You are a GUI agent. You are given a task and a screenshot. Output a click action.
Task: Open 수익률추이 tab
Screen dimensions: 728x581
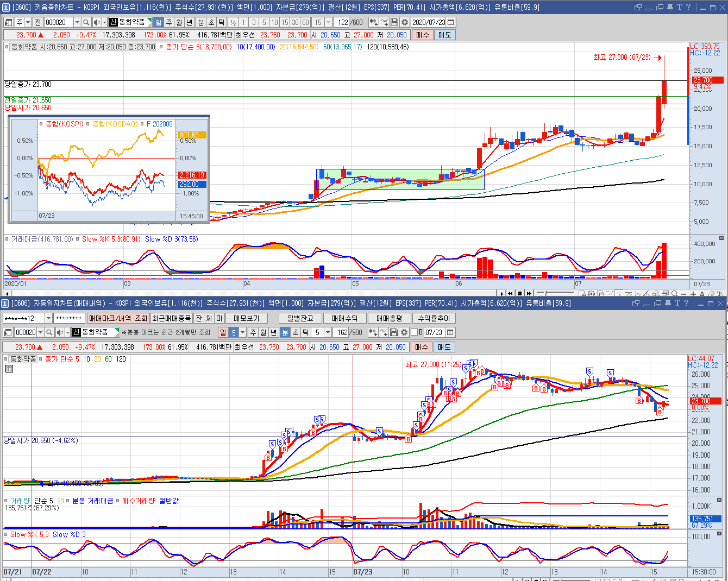point(434,318)
